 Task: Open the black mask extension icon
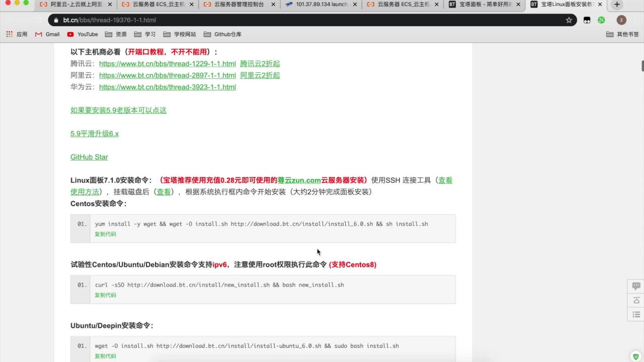tap(587, 20)
